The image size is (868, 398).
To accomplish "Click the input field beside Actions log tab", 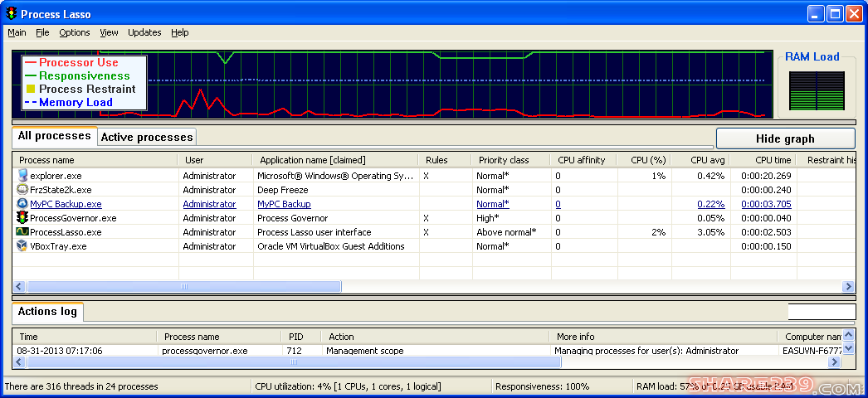I will (x=822, y=312).
